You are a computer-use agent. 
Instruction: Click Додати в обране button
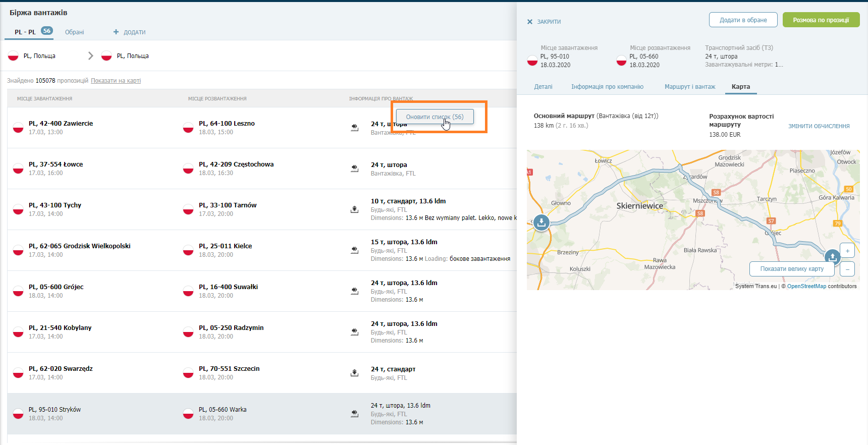743,20
